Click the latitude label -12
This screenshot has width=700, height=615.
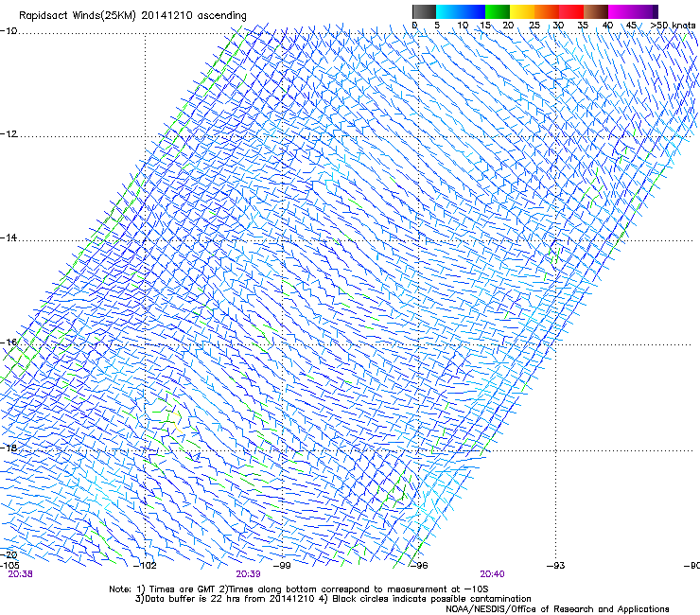click(9, 134)
